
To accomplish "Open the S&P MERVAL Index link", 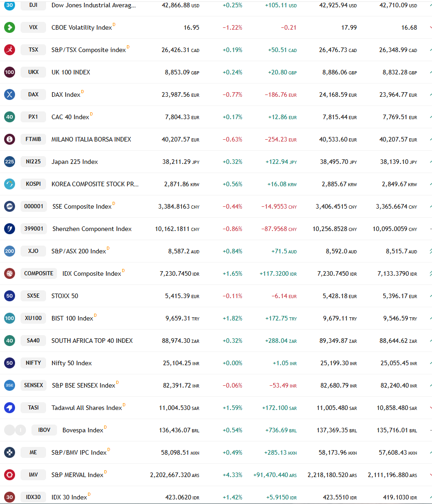I will click(78, 475).
